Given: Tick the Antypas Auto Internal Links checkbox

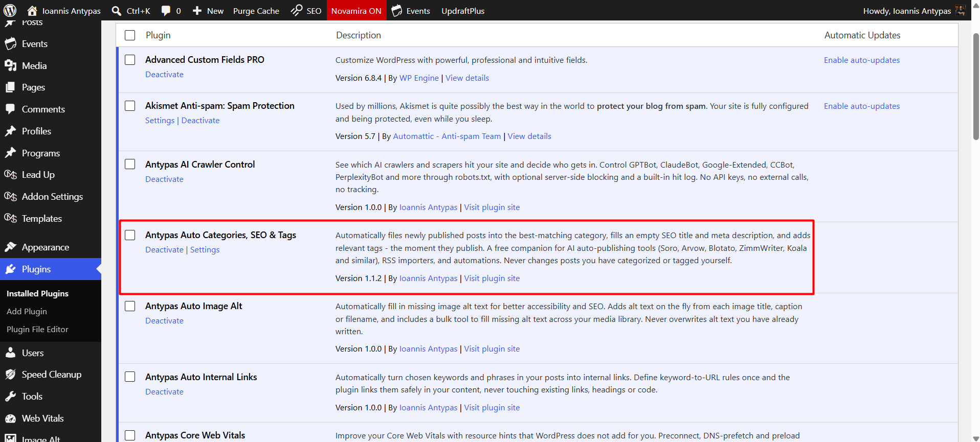Looking at the screenshot, I should (x=130, y=377).
